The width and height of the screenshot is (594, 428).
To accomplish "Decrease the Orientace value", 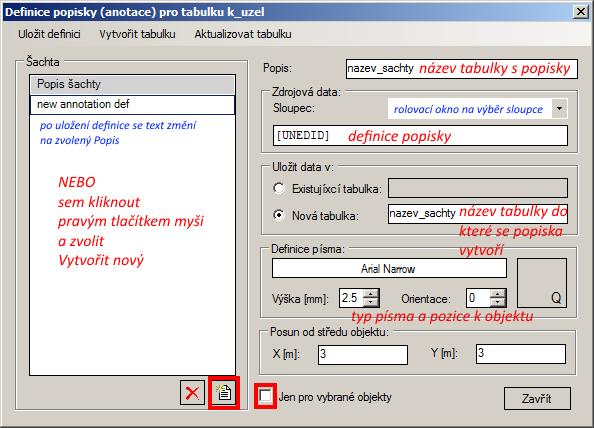I will (498, 302).
